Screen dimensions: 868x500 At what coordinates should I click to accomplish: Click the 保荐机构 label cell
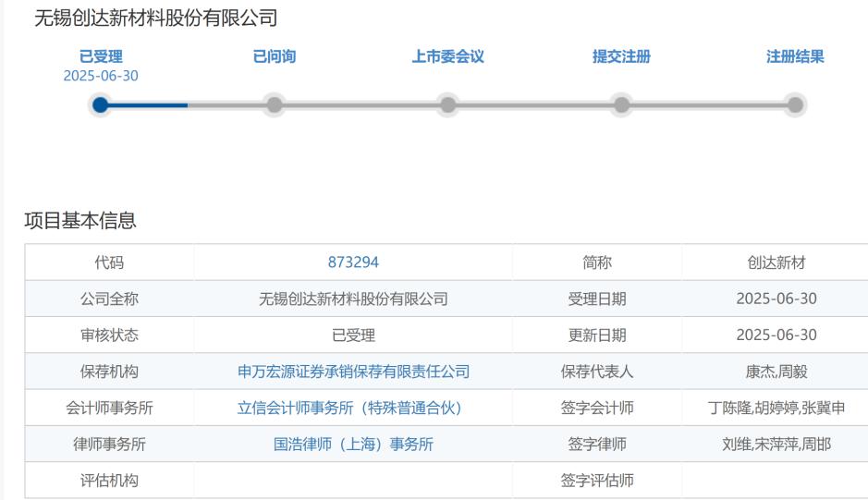point(109,372)
